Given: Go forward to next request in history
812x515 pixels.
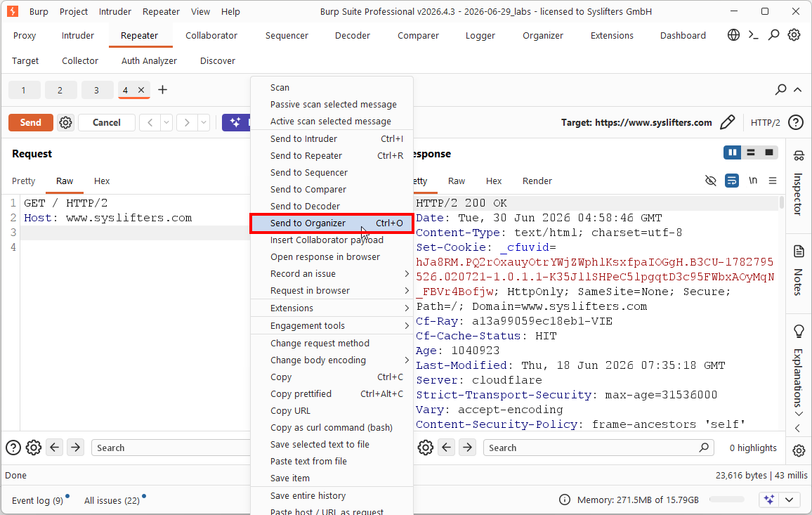Looking at the screenshot, I should click(x=187, y=122).
